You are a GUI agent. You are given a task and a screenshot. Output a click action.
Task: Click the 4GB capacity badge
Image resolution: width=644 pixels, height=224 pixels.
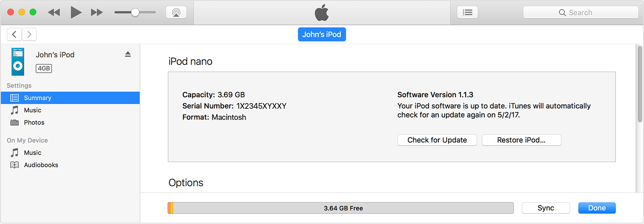(x=44, y=68)
